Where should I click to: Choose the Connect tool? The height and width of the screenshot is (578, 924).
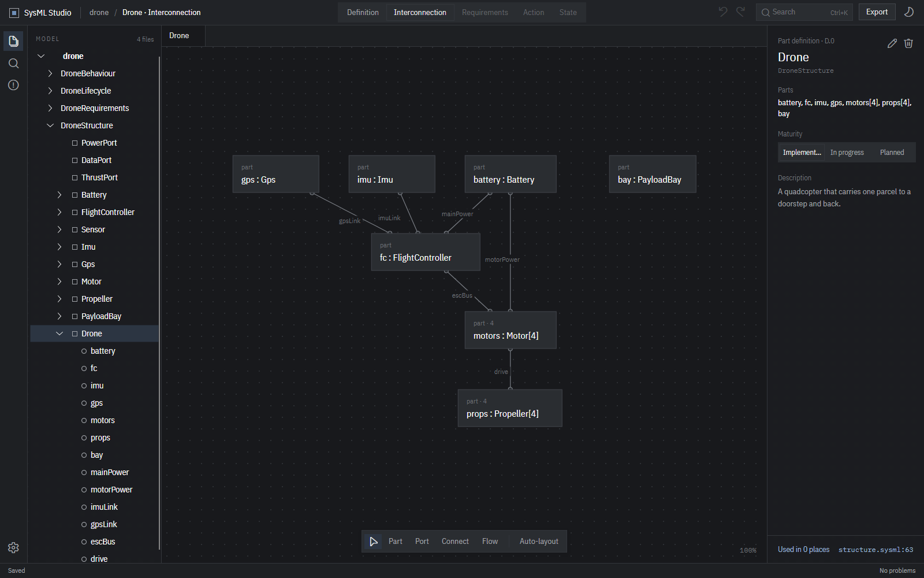pos(455,542)
